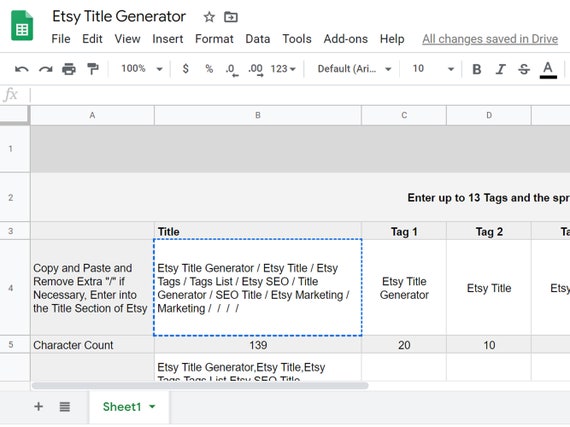Increase decimal places icon
The height and width of the screenshot is (427, 570).
[x=256, y=70]
